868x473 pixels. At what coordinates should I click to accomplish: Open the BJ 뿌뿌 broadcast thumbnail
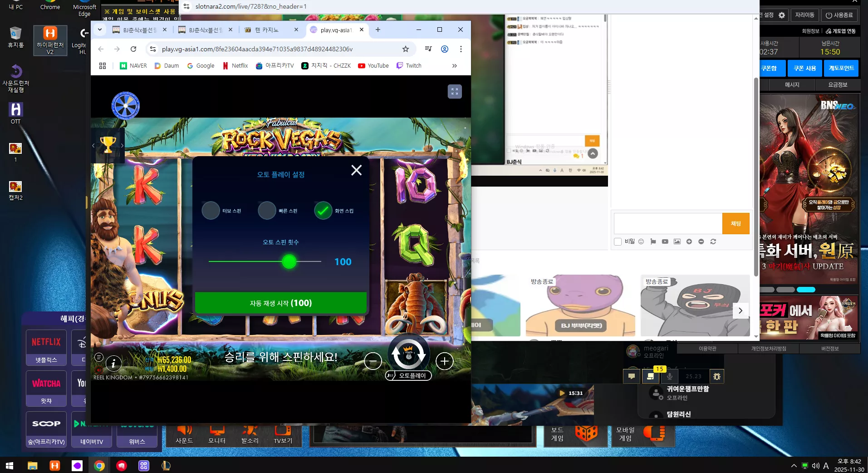[580, 305]
